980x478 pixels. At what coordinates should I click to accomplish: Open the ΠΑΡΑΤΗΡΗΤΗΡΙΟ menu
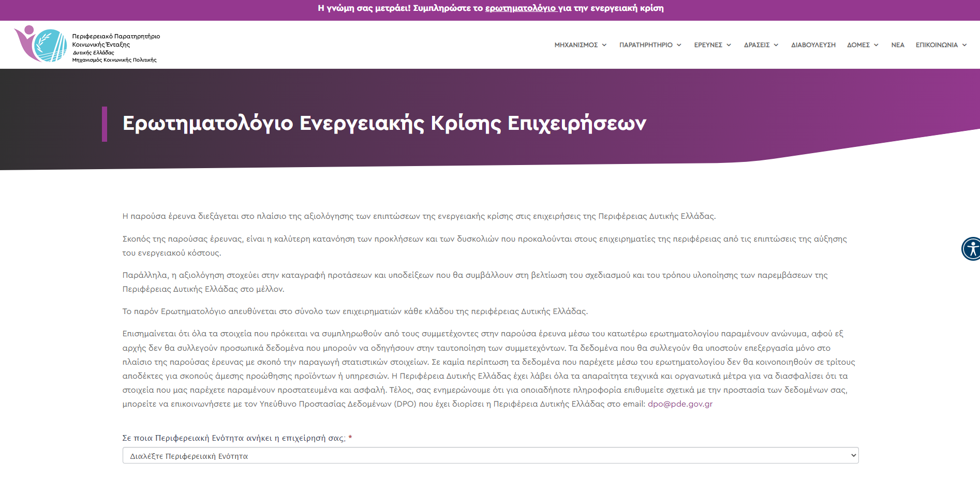pyautogui.click(x=646, y=45)
